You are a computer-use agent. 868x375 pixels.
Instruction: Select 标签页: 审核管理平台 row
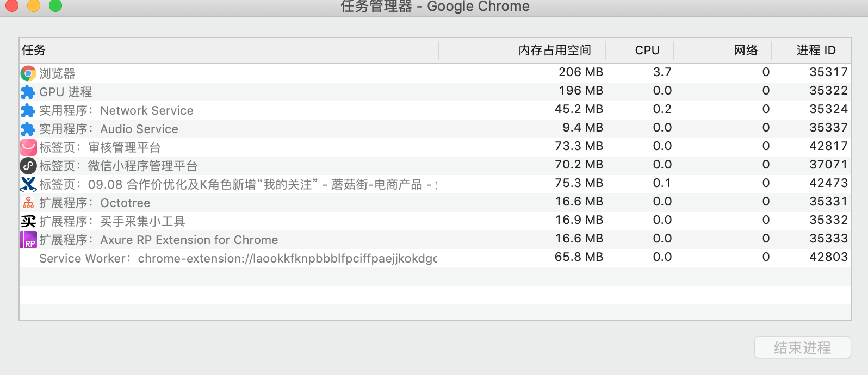coord(435,147)
